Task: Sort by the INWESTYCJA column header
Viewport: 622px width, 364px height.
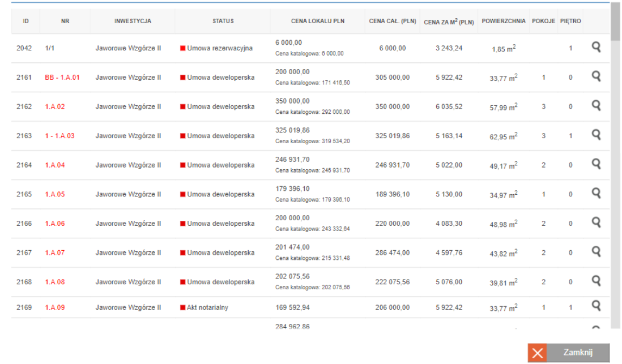Action: coord(133,21)
